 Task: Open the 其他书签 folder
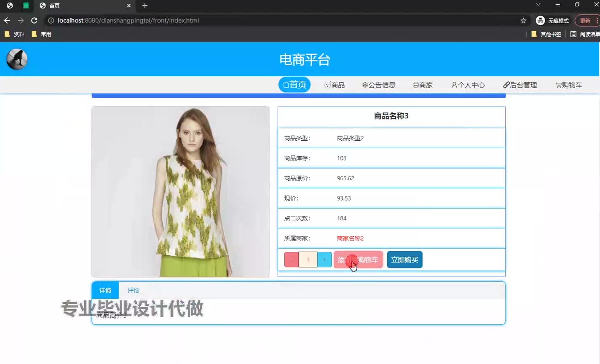(546, 34)
